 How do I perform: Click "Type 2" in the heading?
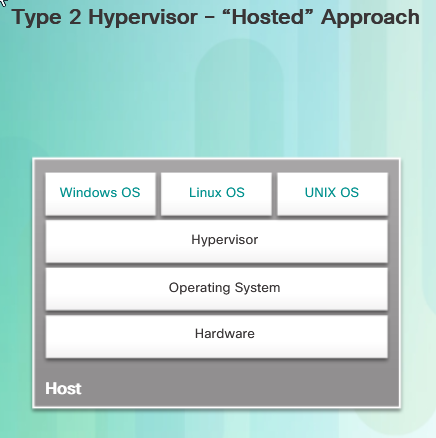[x=47, y=17]
